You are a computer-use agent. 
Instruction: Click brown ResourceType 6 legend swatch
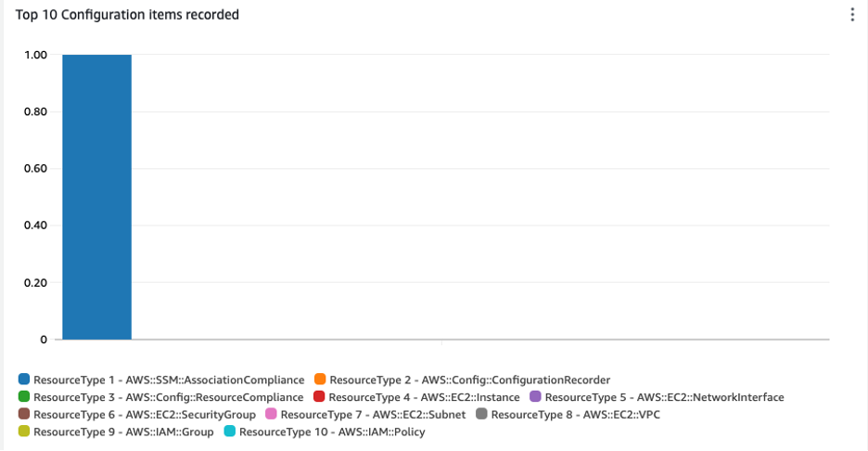coord(24,414)
